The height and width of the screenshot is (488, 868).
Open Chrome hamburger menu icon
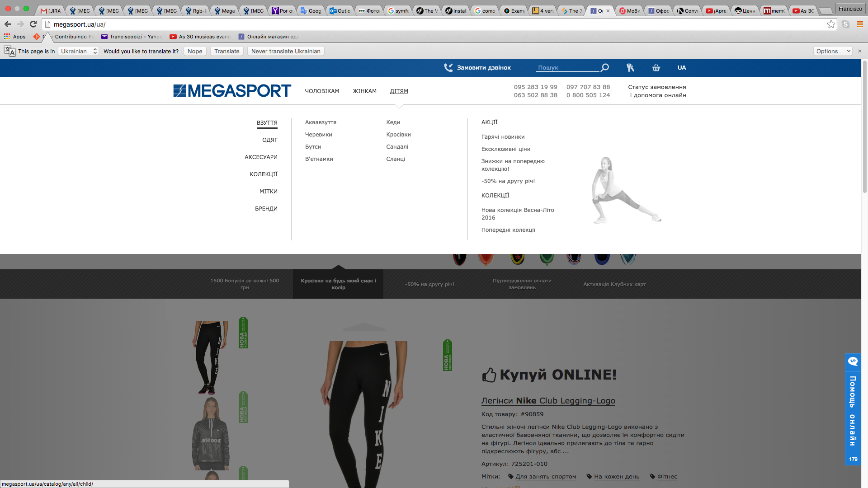pos(860,24)
